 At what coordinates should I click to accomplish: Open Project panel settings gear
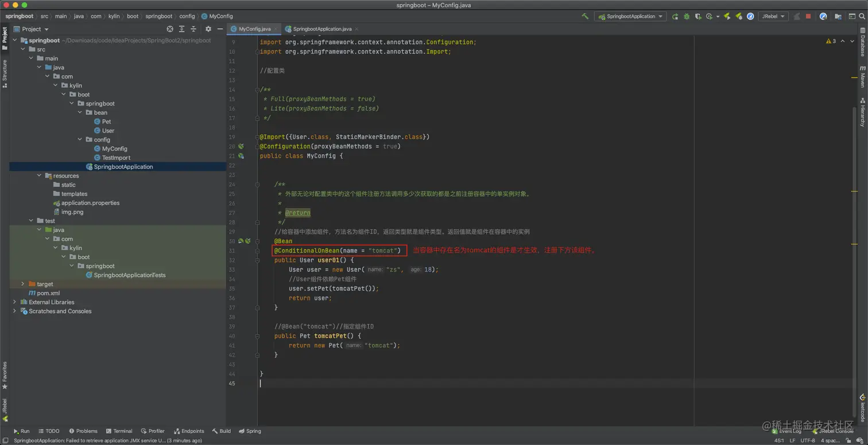(208, 29)
